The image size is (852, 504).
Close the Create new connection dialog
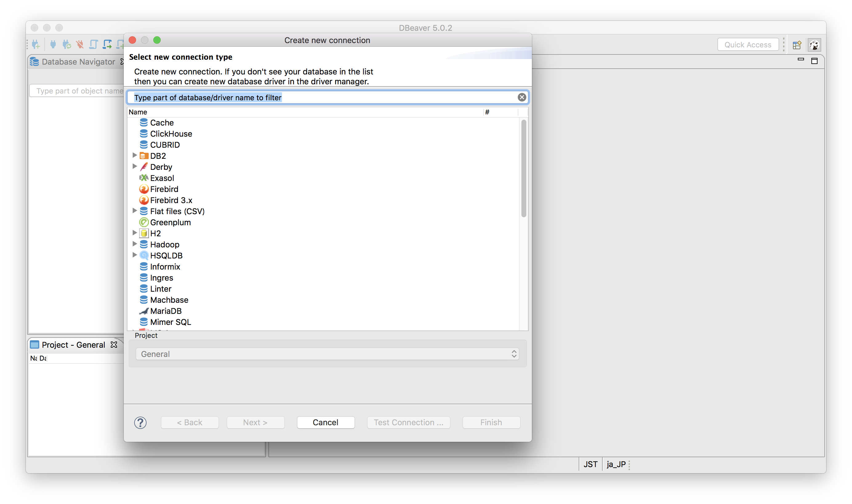(132, 40)
